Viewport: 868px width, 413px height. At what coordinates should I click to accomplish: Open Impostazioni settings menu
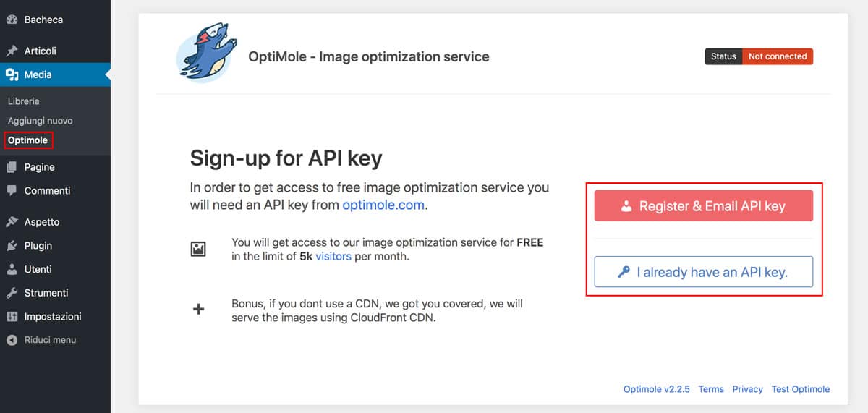click(x=53, y=317)
